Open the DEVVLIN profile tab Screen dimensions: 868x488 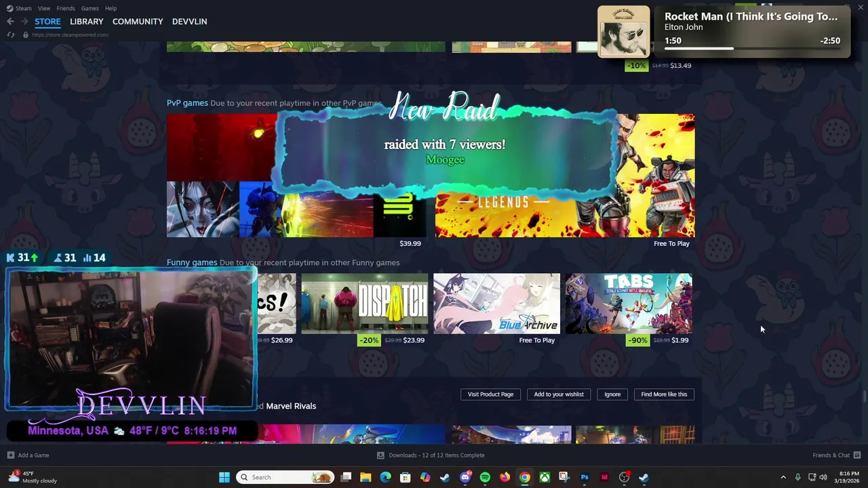click(x=189, y=22)
